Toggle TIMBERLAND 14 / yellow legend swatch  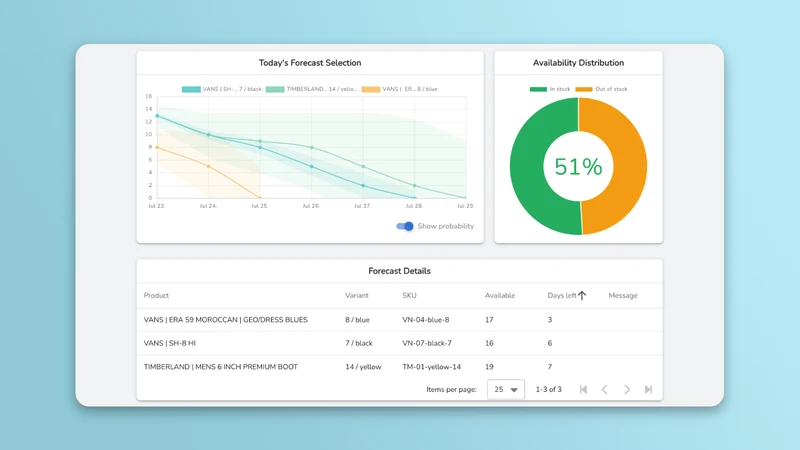(275, 89)
